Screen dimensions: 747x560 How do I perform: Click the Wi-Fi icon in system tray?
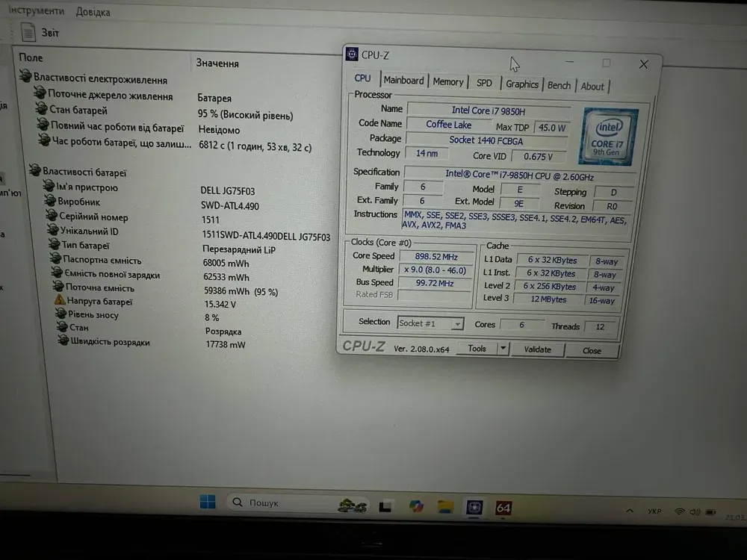pyautogui.click(x=679, y=511)
